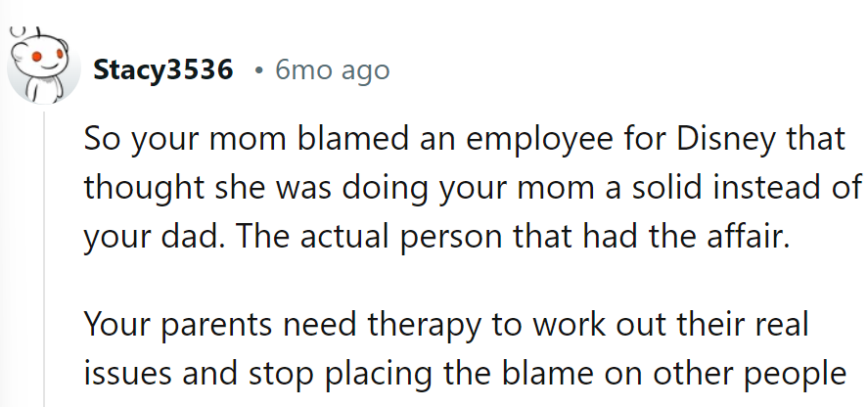This screenshot has height=407, width=868.
Task: Click the dot separator before the timestamp
Action: pos(257,71)
